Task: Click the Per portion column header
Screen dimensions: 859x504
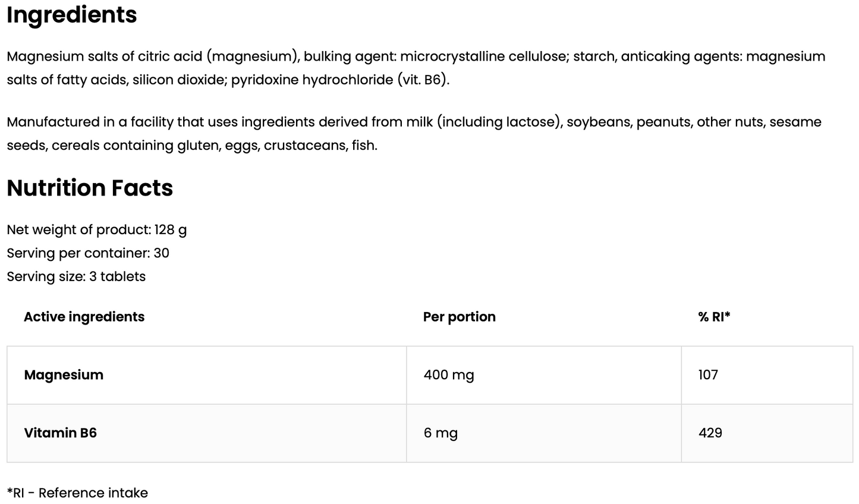Action: click(459, 317)
